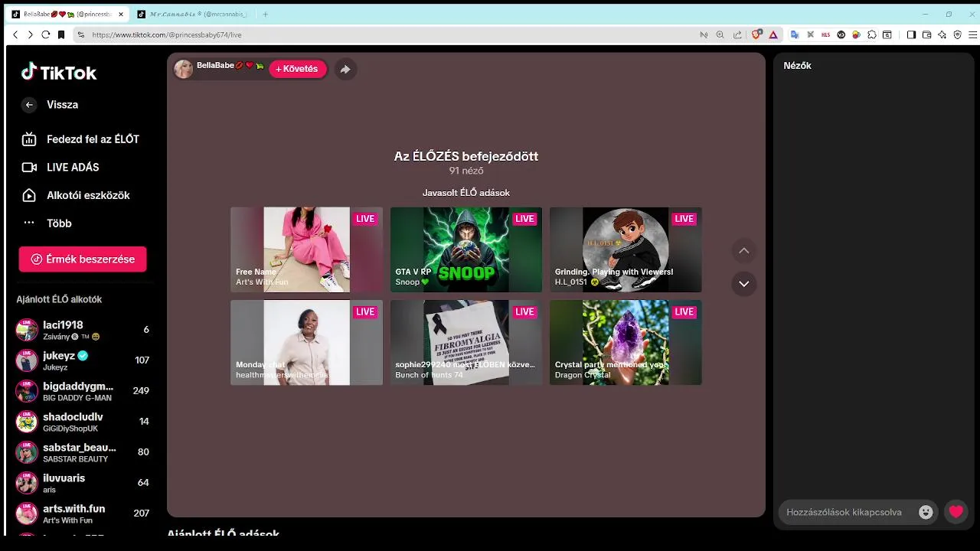The height and width of the screenshot is (551, 980).
Task: Click the TikTok logo
Action: (x=59, y=73)
